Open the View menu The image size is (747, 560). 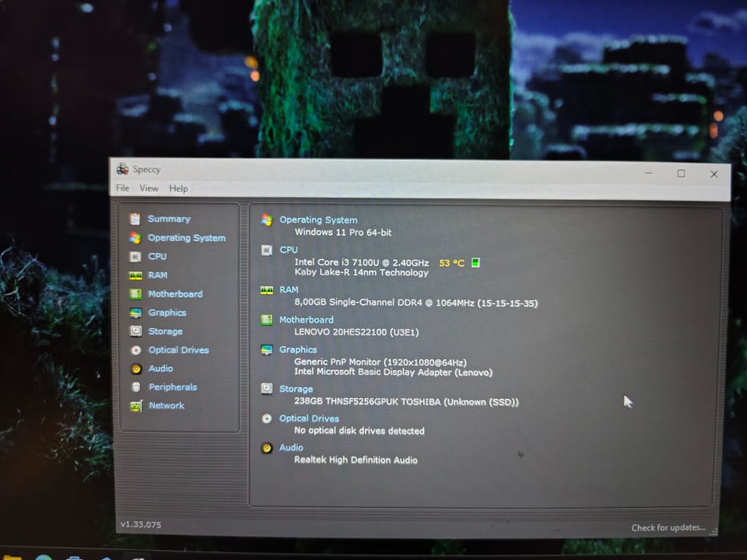(149, 188)
